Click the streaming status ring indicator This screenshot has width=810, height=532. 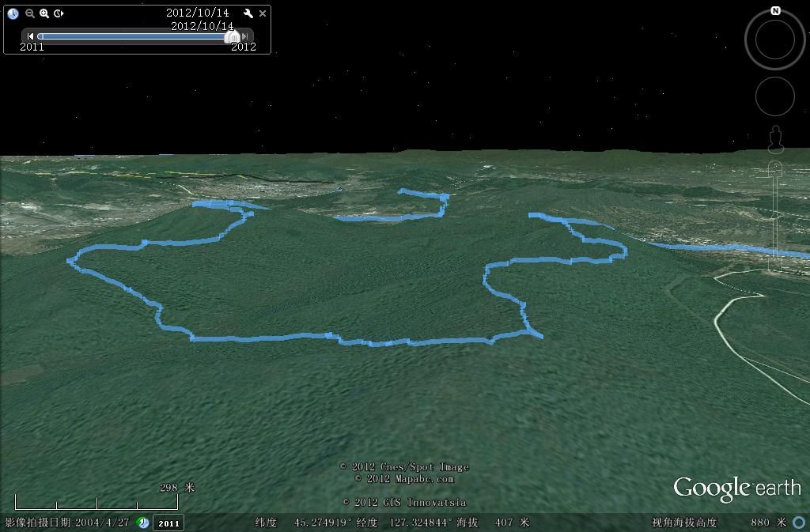click(x=799, y=523)
